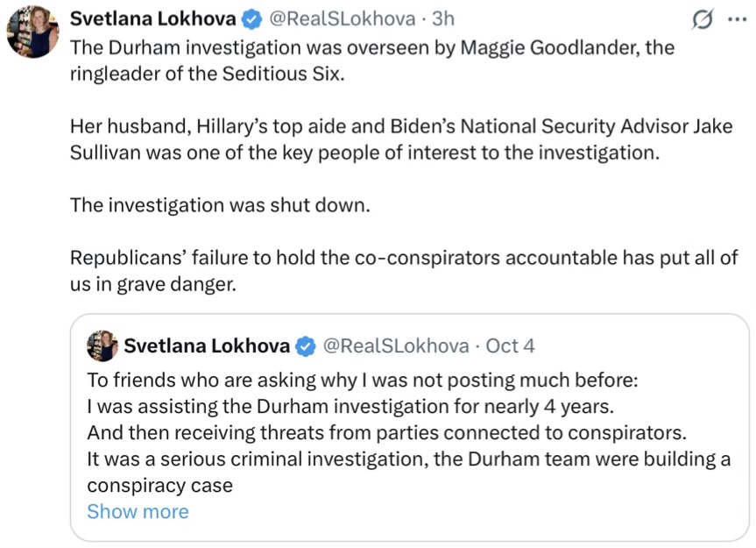Expand the quoted tweet with Show more
Screen dimensions: 756x548
coord(138,511)
